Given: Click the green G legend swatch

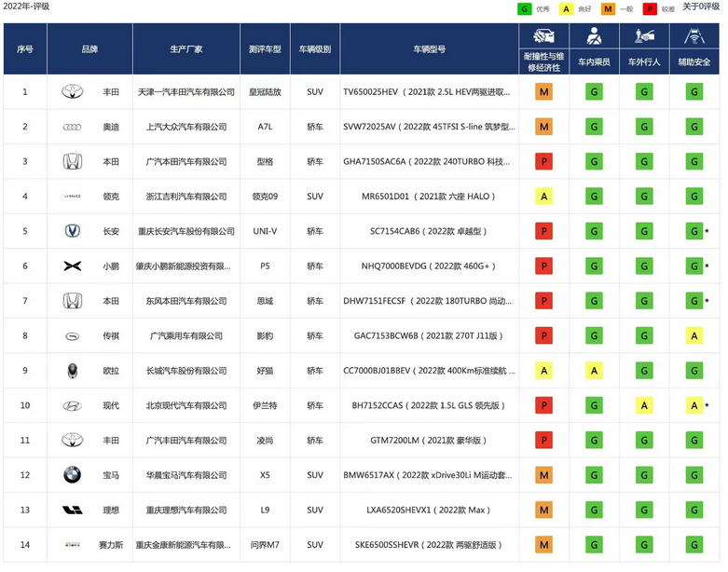Looking at the screenshot, I should (525, 8).
